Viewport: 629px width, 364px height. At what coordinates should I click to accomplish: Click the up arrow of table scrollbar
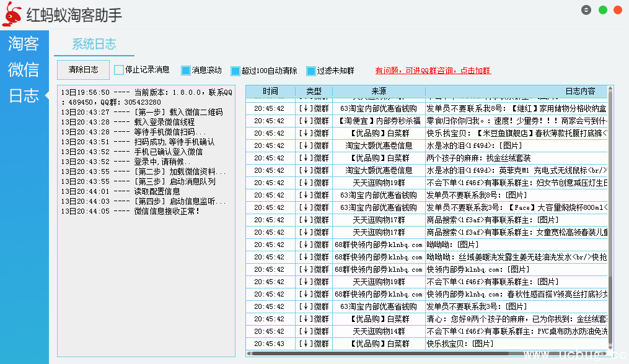610,88
